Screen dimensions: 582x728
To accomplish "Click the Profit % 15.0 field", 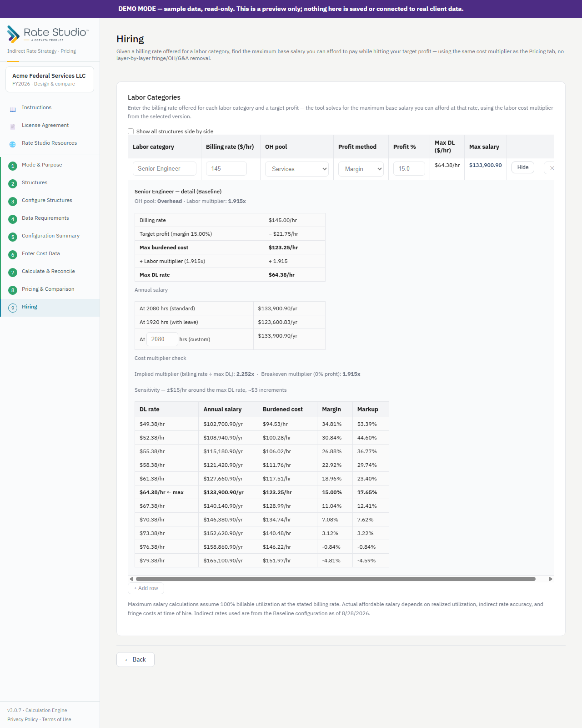I will [x=409, y=168].
